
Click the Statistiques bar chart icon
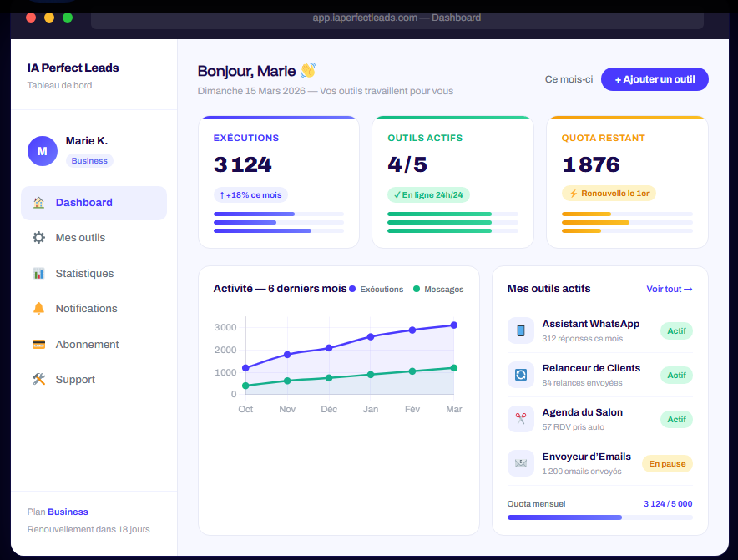pos(38,274)
